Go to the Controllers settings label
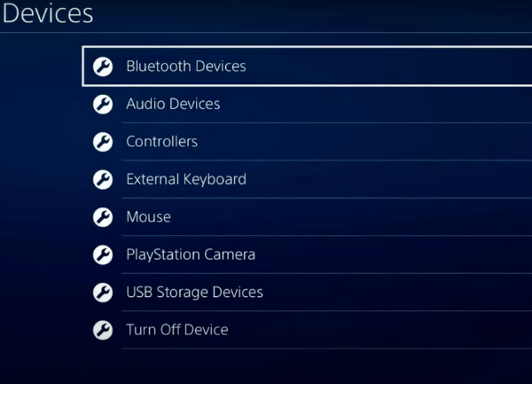Viewport: 532px width, 399px height. [x=162, y=142]
